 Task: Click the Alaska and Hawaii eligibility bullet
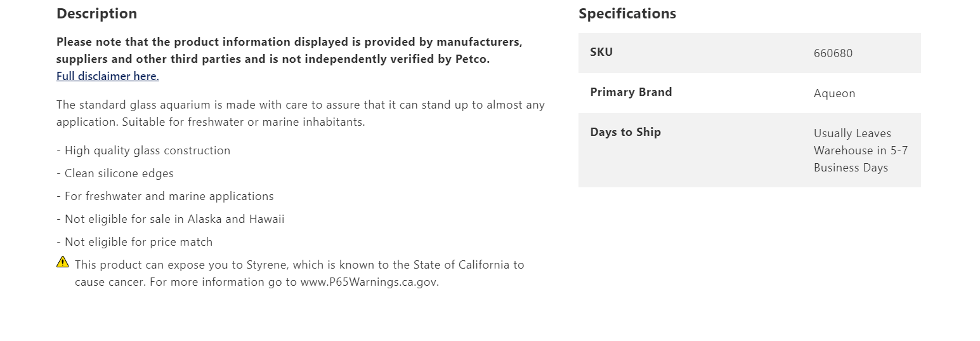(171, 219)
